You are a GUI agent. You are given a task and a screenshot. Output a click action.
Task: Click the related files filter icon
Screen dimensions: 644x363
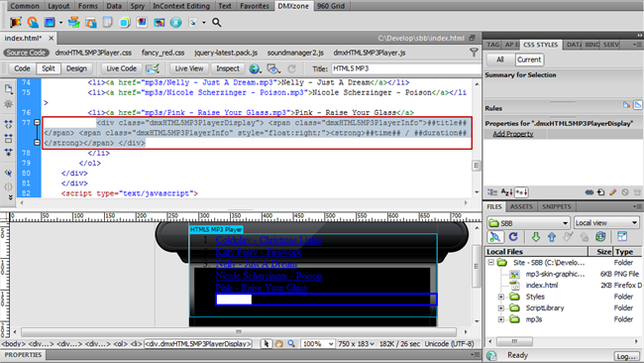point(474,53)
